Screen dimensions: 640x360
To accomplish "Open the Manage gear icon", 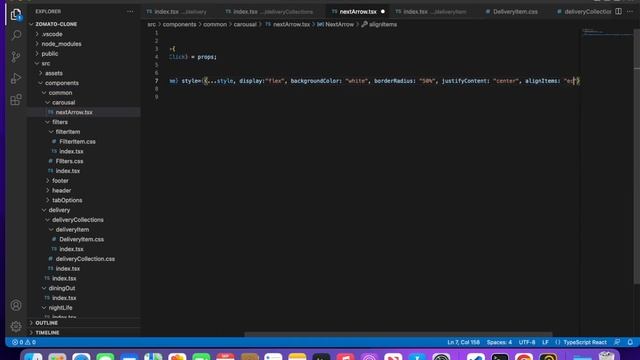I will (16, 327).
